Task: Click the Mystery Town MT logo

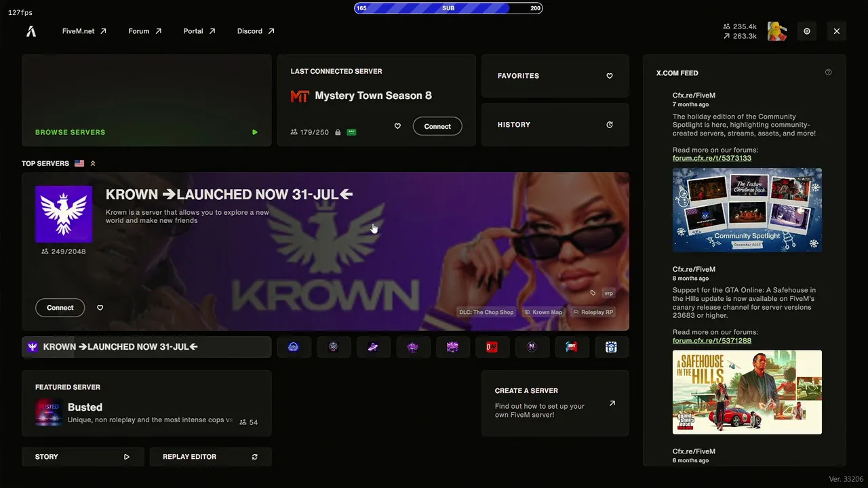Action: [x=299, y=96]
